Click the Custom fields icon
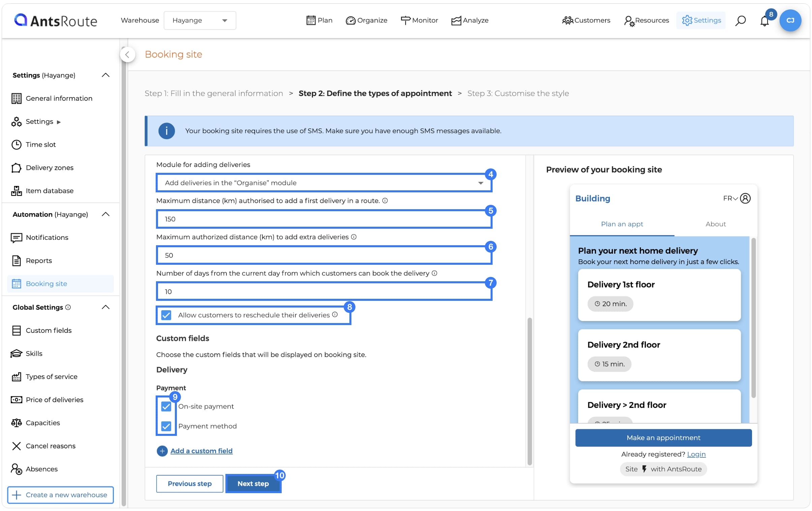 (x=16, y=330)
